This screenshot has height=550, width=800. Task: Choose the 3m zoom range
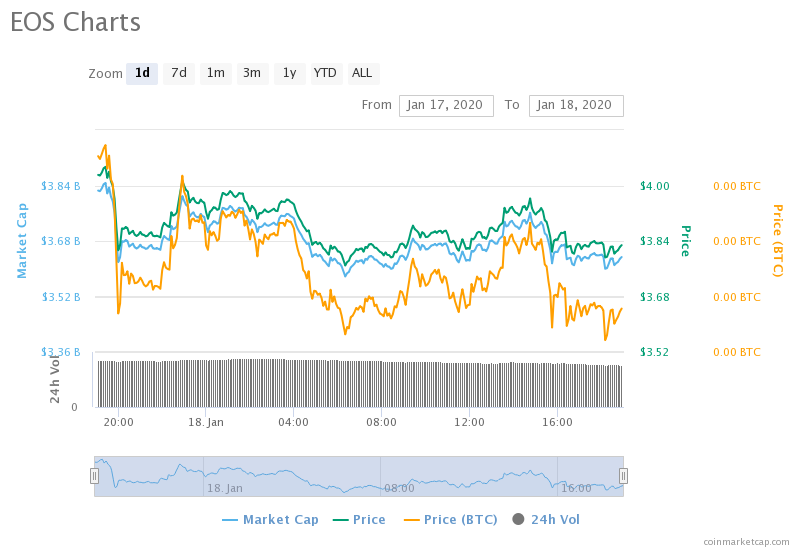253,73
